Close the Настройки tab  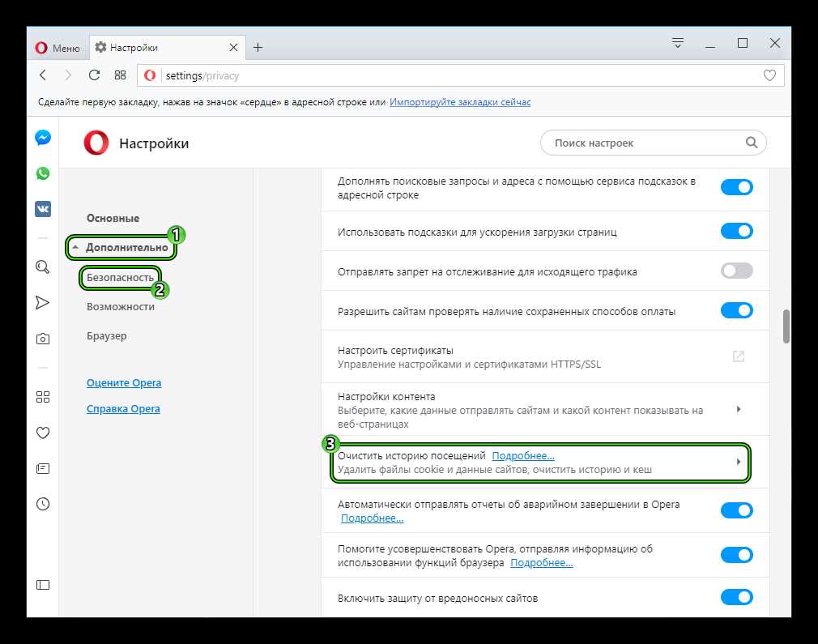coord(234,48)
